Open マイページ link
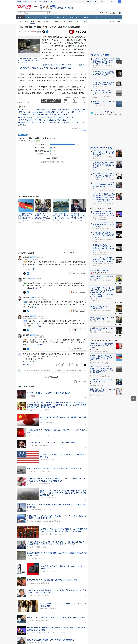The image size is (138, 644). pyautogui.click(x=103, y=13)
